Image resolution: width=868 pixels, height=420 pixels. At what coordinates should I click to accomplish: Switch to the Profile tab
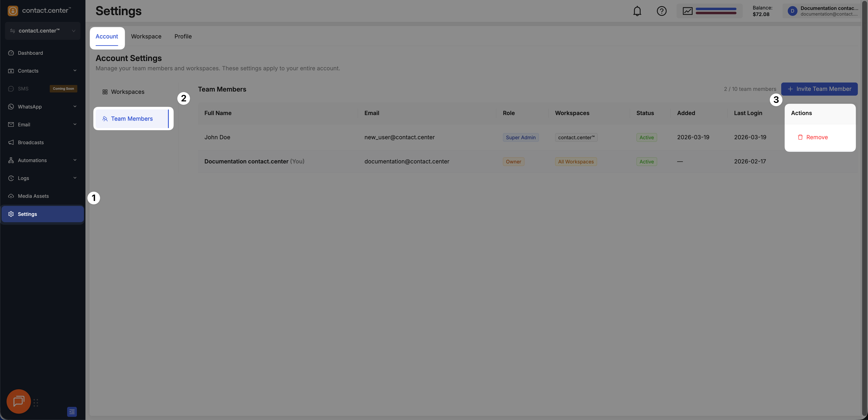click(x=183, y=36)
